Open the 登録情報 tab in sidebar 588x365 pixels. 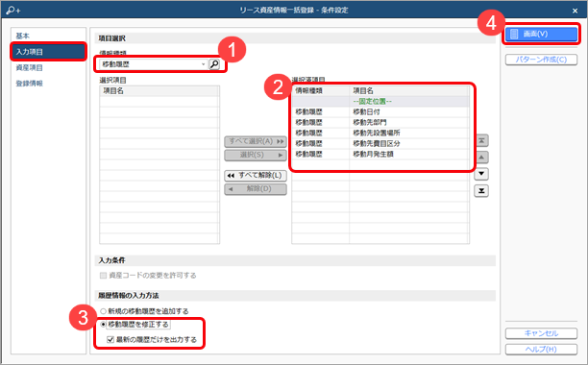click(29, 84)
